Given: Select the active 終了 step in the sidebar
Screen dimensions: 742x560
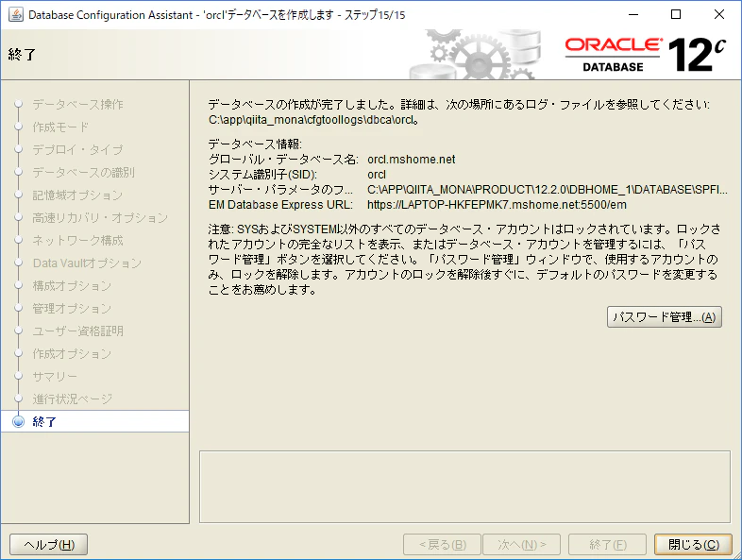Looking at the screenshot, I should (94, 421).
